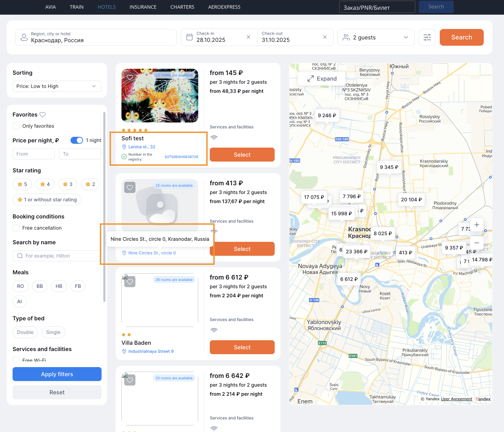504x432 pixels.
Task: Check the Free cancellation option
Action: point(16,228)
